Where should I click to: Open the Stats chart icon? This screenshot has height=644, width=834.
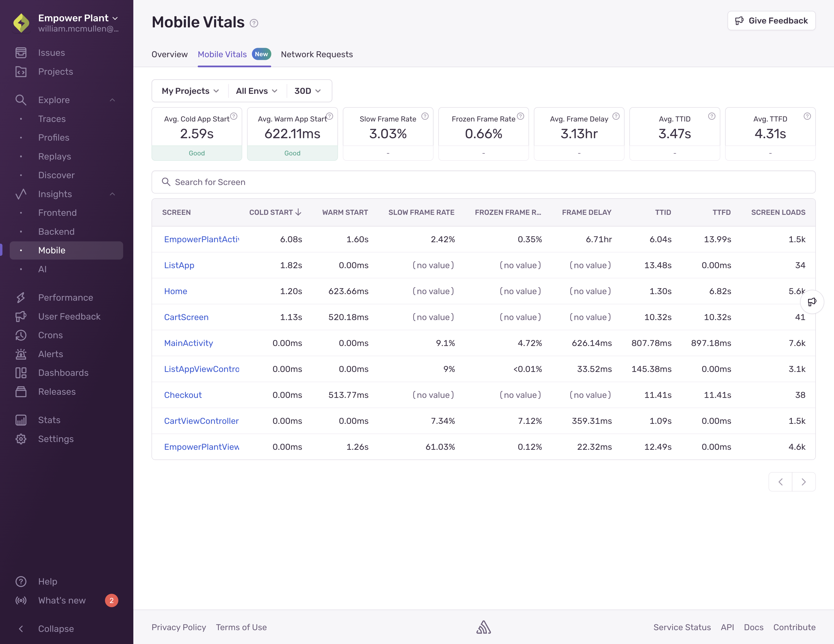pos(21,420)
